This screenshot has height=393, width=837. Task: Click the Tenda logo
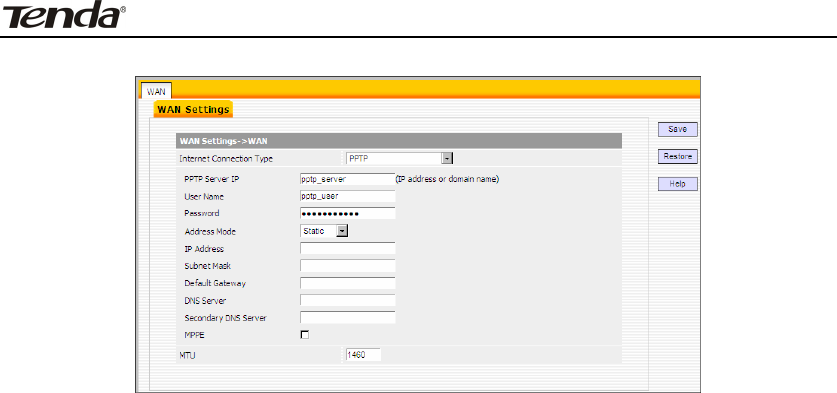[x=64, y=14]
